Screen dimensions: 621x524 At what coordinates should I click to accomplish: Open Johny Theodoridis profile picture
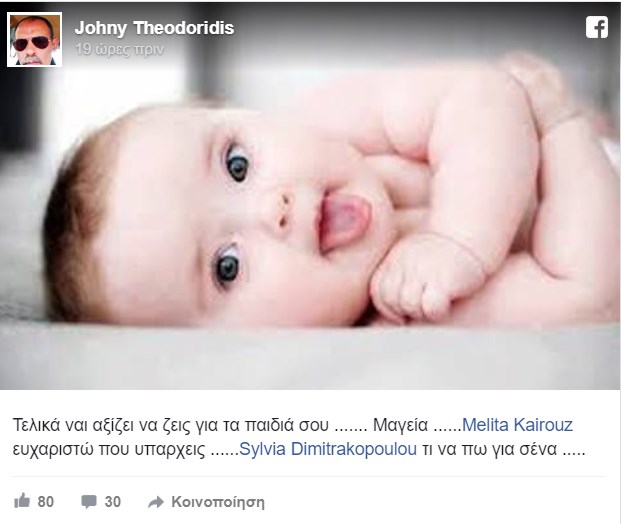(x=34, y=39)
